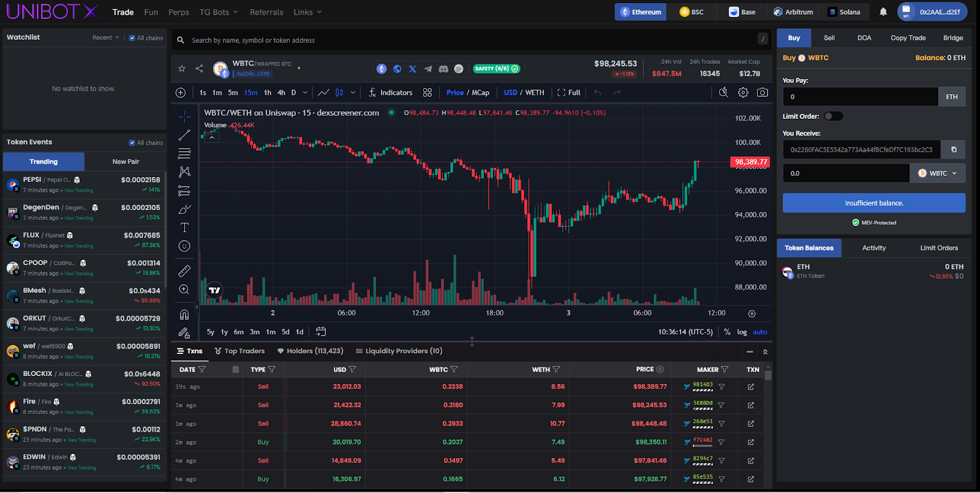The image size is (980, 493).
Task: Collapse the volume legend chevron
Action: click(211, 137)
